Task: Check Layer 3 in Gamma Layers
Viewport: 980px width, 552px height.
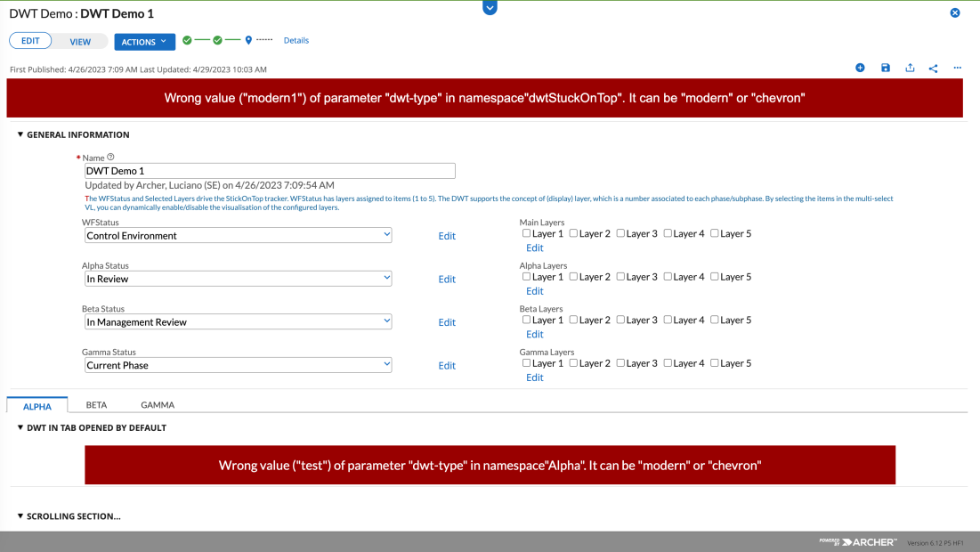Action: click(620, 362)
